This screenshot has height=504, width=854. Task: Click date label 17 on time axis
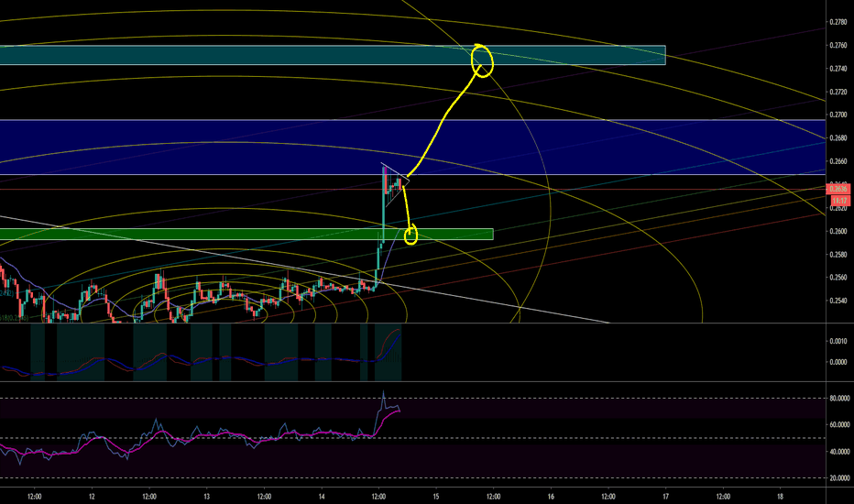[x=665, y=497]
